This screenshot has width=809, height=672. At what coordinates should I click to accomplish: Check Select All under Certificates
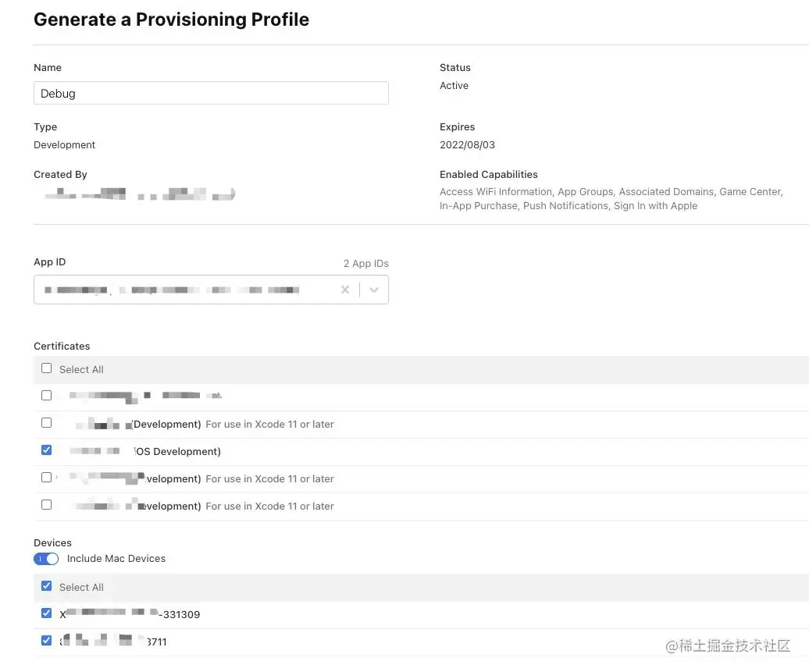[x=46, y=368]
